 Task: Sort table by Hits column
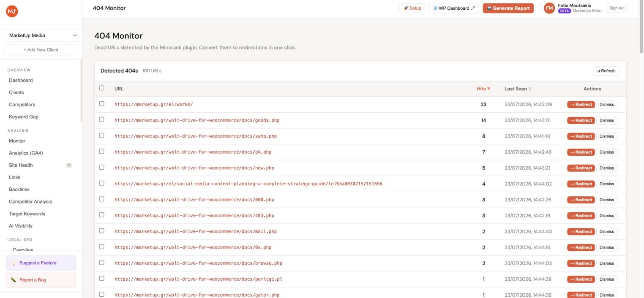click(x=483, y=89)
